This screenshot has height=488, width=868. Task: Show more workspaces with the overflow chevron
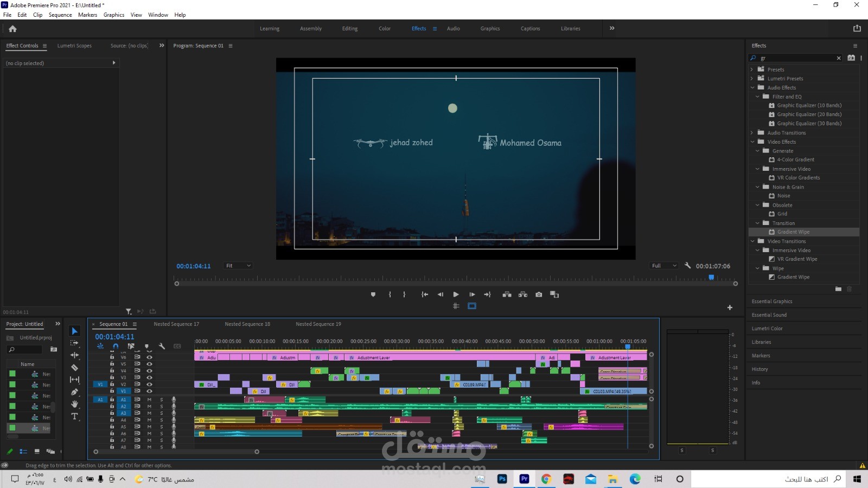click(612, 28)
